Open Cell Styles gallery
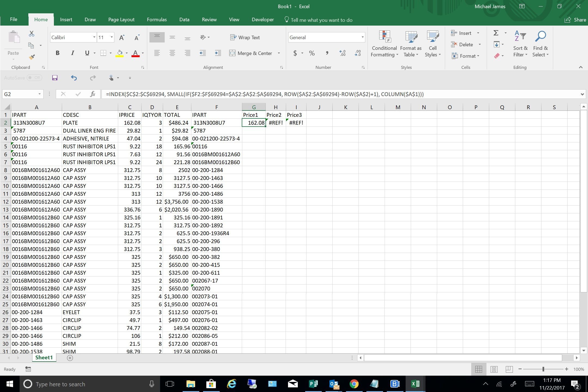The image size is (588, 392). (x=432, y=44)
